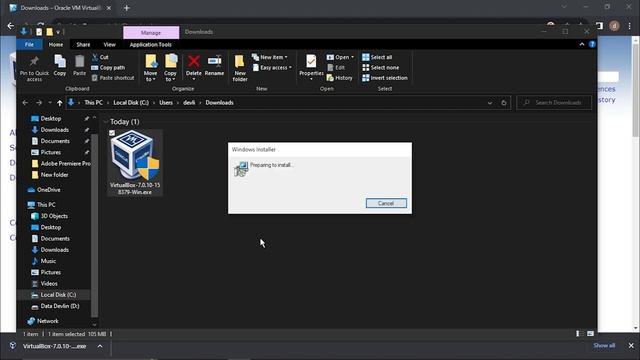
Task: Switch to the View ribbon tab
Action: click(x=109, y=44)
